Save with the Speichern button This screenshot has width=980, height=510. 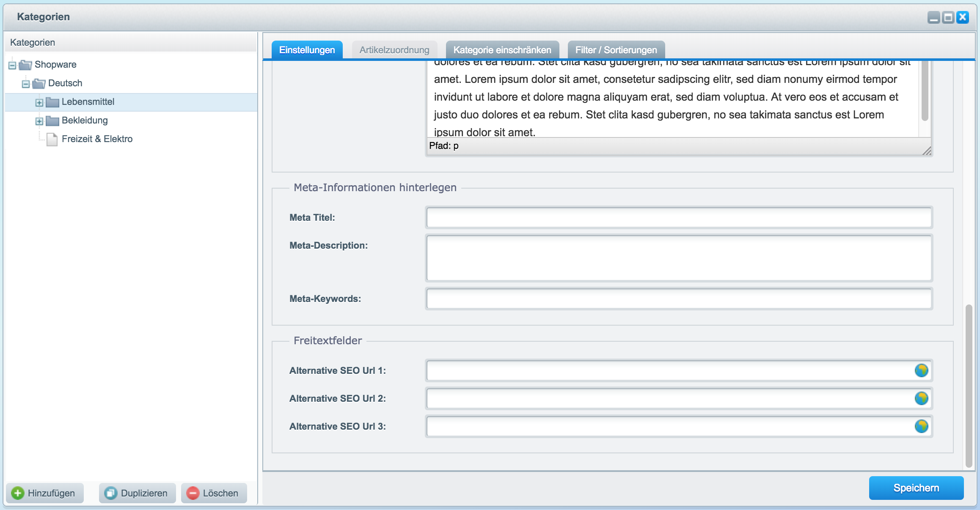pos(916,488)
